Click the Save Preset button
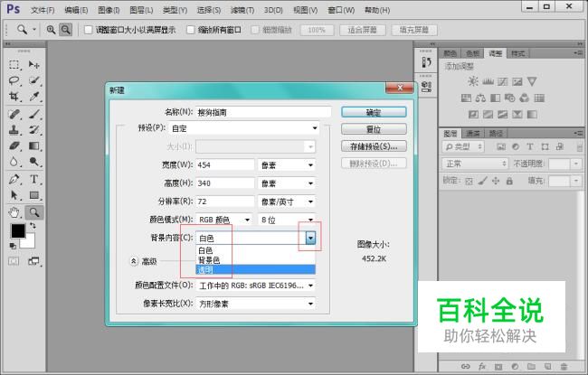Viewport: 588px width, 375px height. pos(374,146)
